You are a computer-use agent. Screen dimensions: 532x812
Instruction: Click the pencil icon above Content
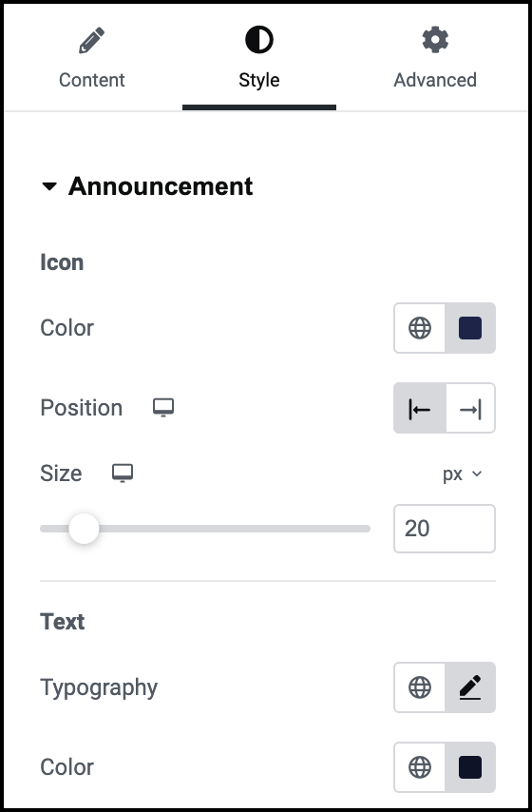[91, 40]
